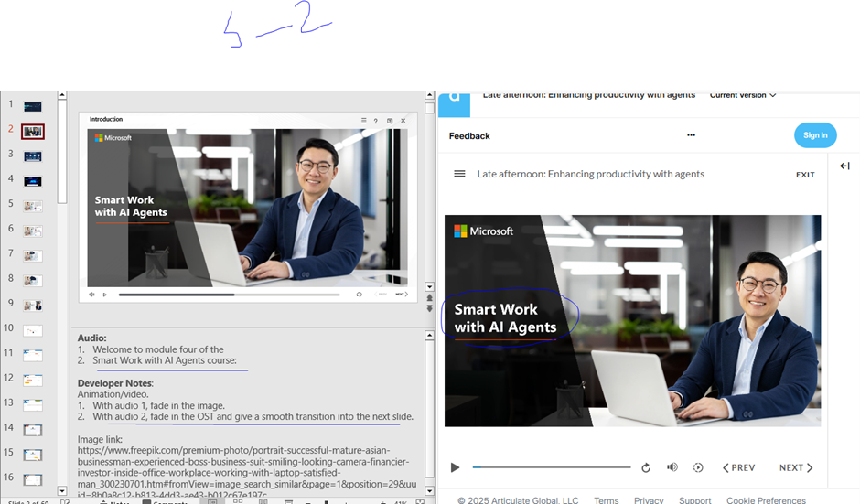This screenshot has height=504, width=860.
Task: Open the Support footer link
Action: (695, 499)
